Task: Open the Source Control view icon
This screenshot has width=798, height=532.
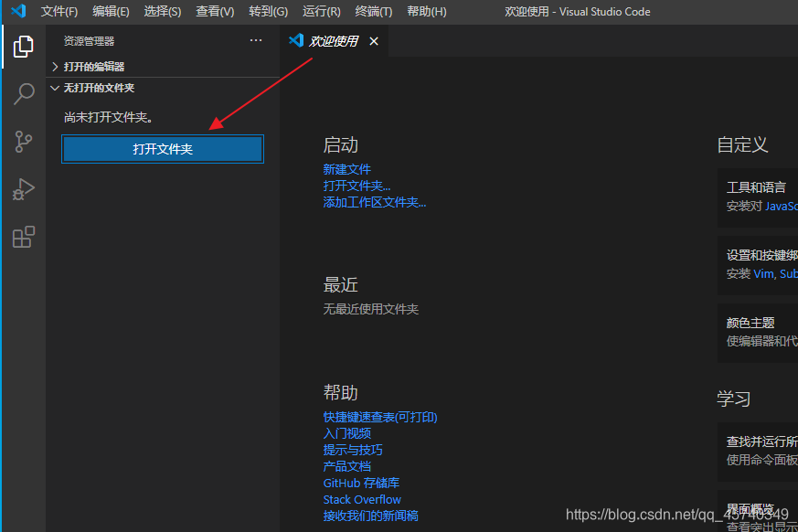Action: point(24,142)
